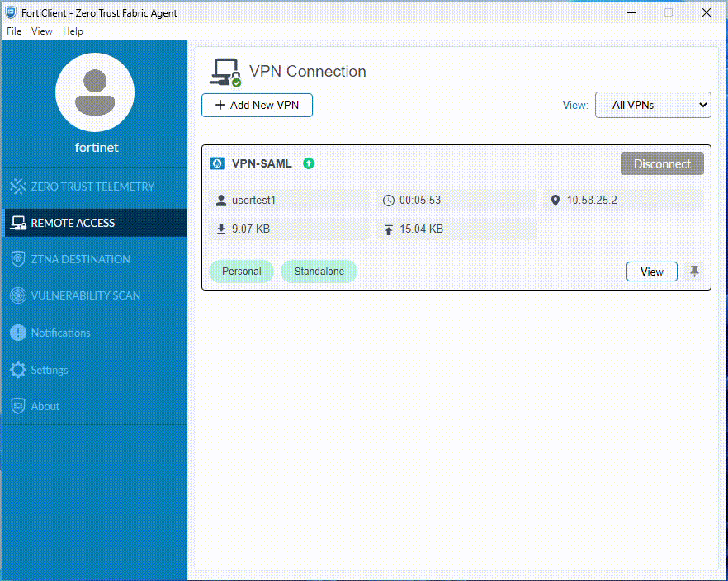
Task: Select Remote Access in sidebar
Action: point(95,223)
